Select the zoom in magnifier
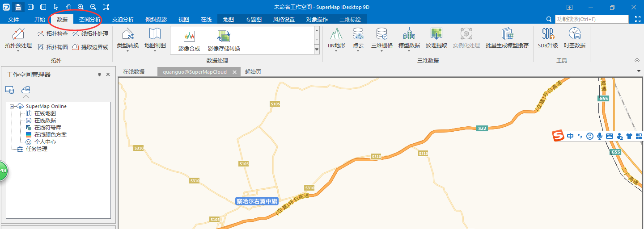 coord(80,7)
